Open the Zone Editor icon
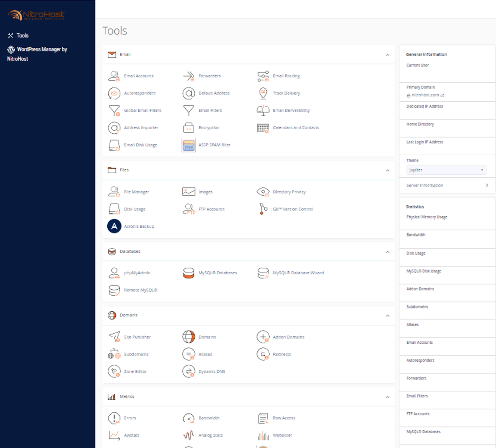Screen dimensions: 496x448 [114, 372]
